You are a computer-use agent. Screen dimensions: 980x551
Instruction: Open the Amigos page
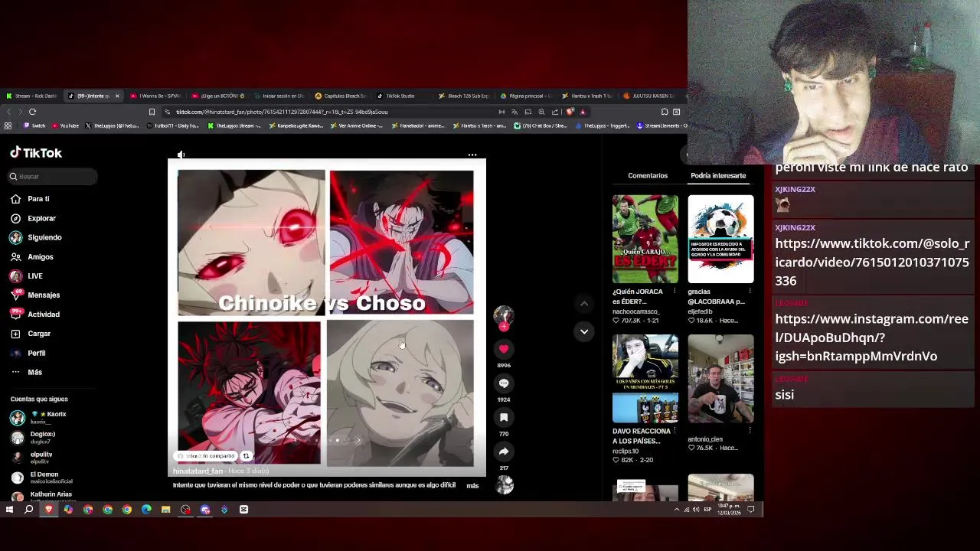click(40, 257)
